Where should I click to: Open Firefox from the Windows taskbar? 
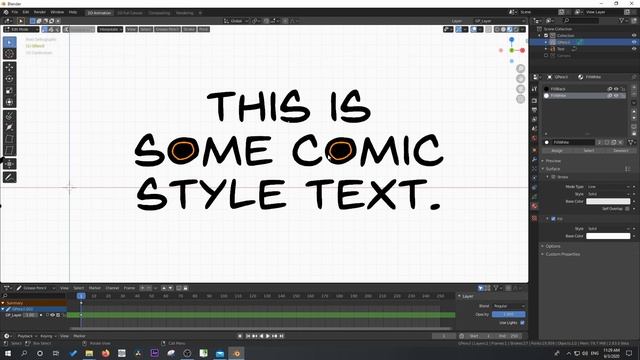coord(105,353)
